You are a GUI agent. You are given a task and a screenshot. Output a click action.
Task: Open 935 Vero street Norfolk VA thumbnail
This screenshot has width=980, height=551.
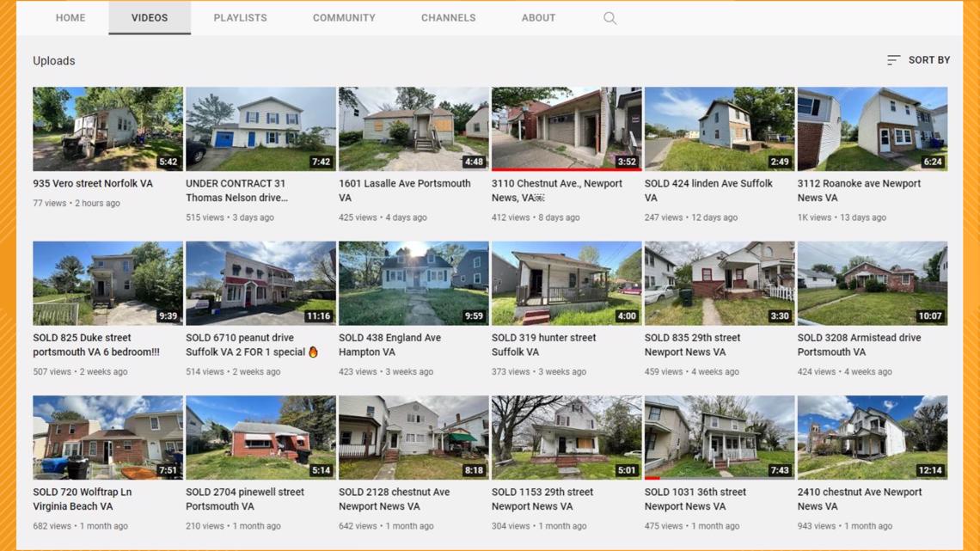108,129
